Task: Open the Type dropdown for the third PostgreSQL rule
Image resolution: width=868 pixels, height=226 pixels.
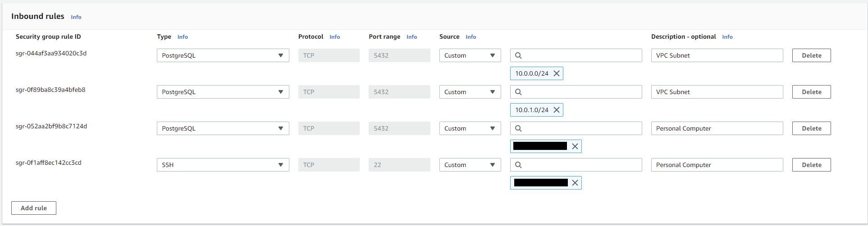Action: (x=223, y=128)
